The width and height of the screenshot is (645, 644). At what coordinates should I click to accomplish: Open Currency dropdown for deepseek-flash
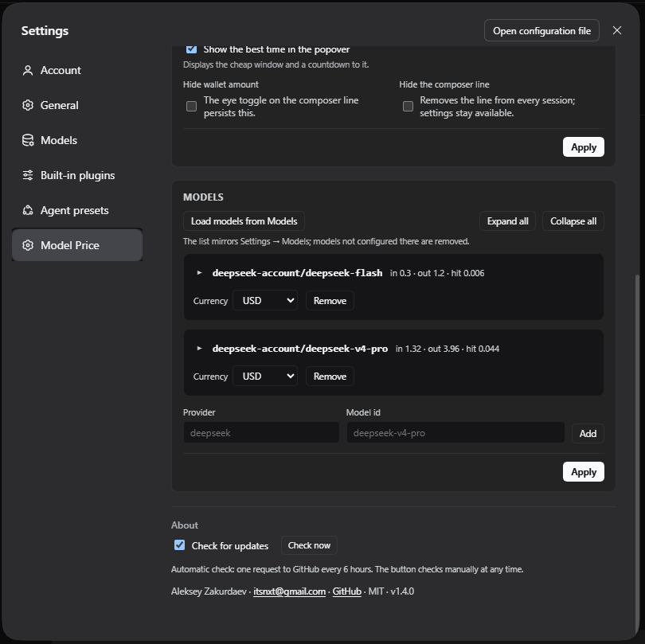pyautogui.click(x=265, y=301)
